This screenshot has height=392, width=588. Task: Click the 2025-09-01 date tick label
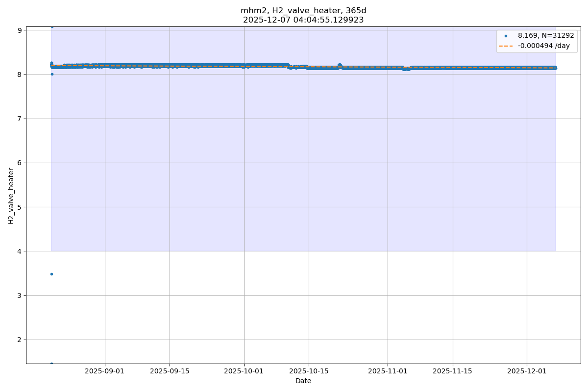[x=105, y=371]
